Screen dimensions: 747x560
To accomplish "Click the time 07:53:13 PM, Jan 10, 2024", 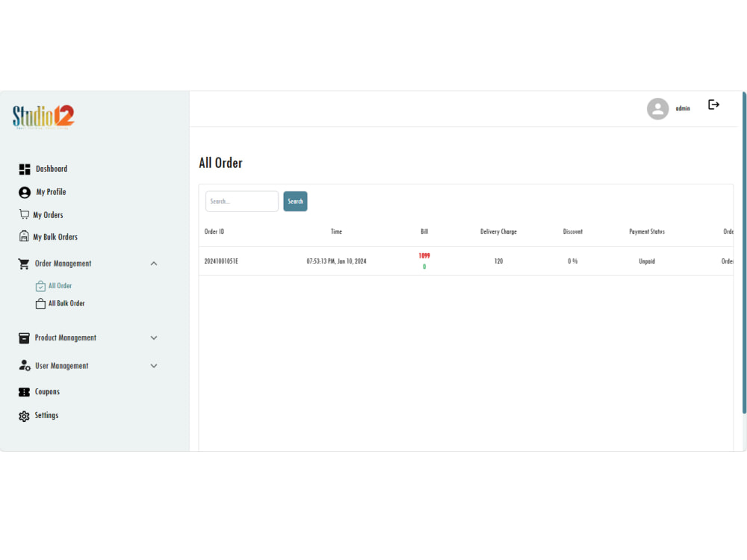I will point(336,261).
